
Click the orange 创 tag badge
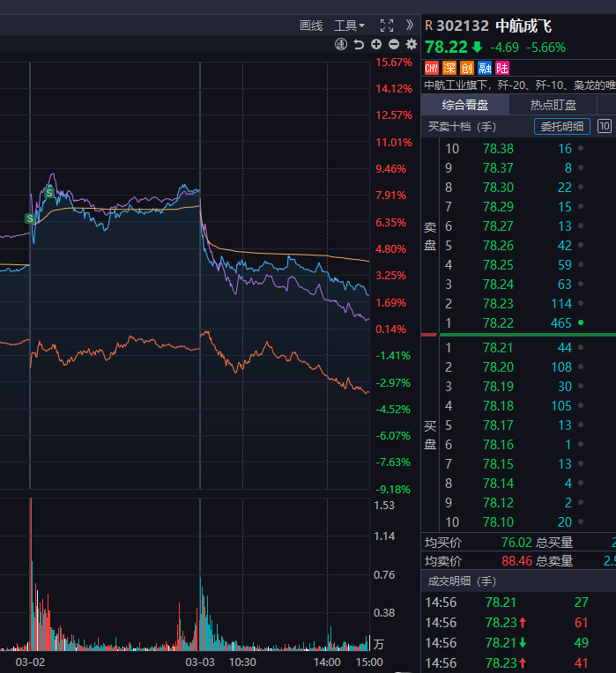point(467,68)
